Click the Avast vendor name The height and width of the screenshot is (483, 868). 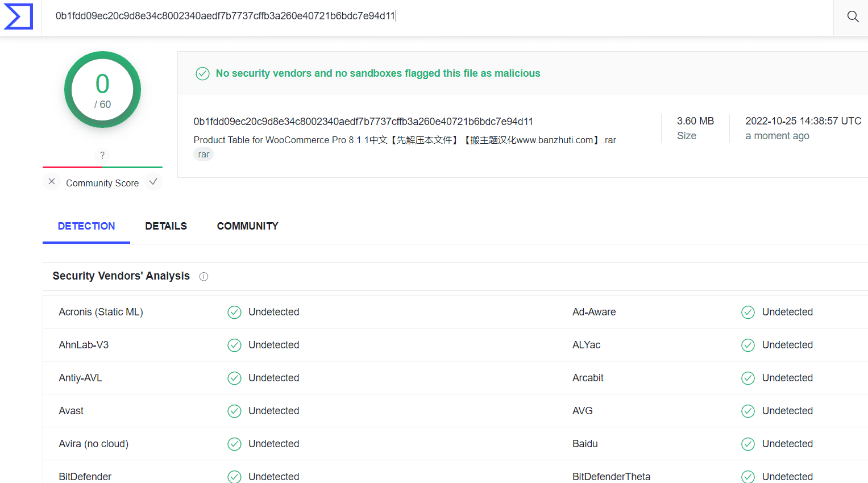71,411
